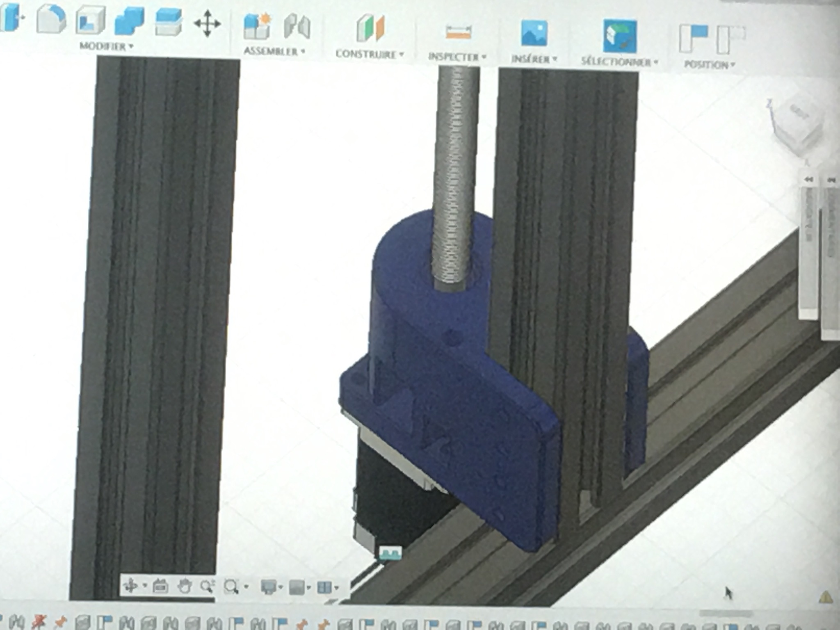Viewport: 840px width, 630px height.
Task: Open the ASSEMBLER dropdown menu
Action: coord(274,51)
